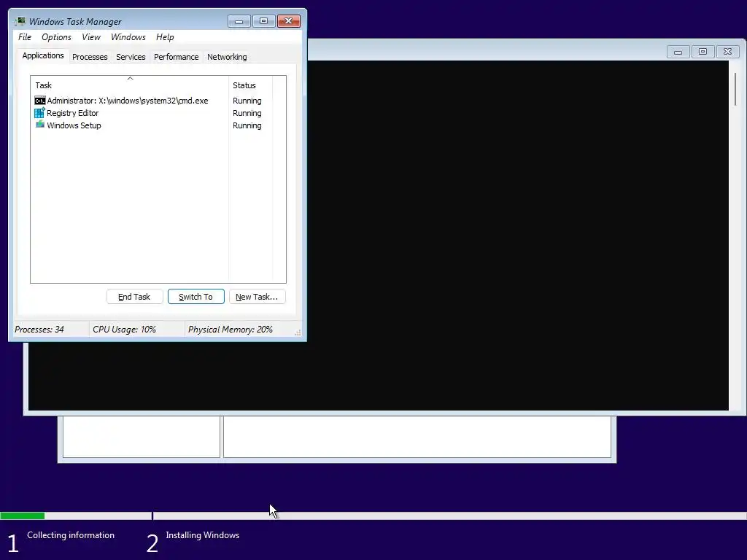Click the Collecting information step label
This screenshot has width=747, height=560.
[x=71, y=535]
